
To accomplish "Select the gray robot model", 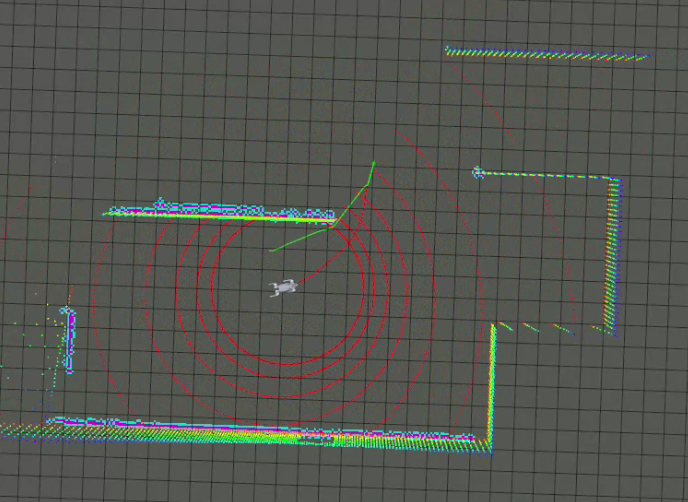I will tap(283, 288).
